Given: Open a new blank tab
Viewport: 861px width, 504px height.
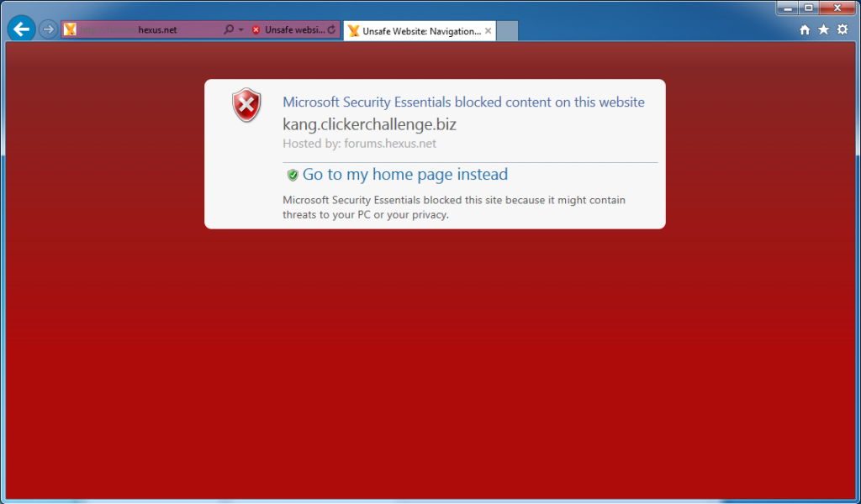Looking at the screenshot, I should tap(507, 31).
